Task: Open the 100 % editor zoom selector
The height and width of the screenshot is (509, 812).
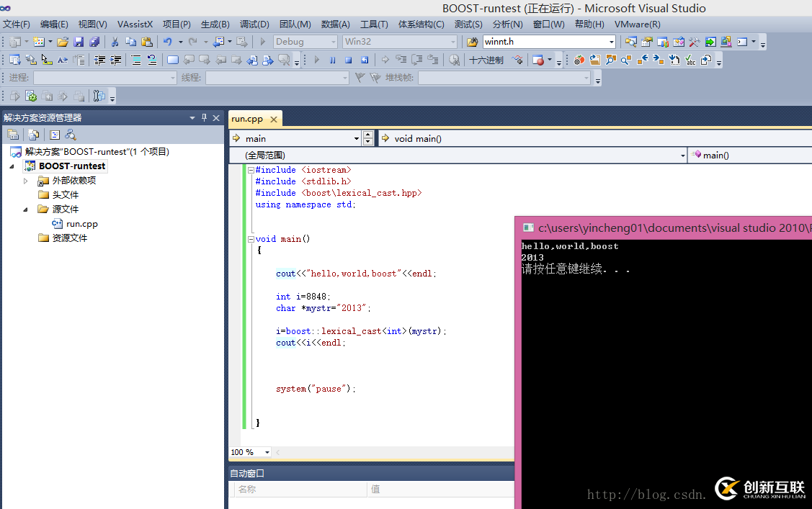Action: pyautogui.click(x=267, y=452)
